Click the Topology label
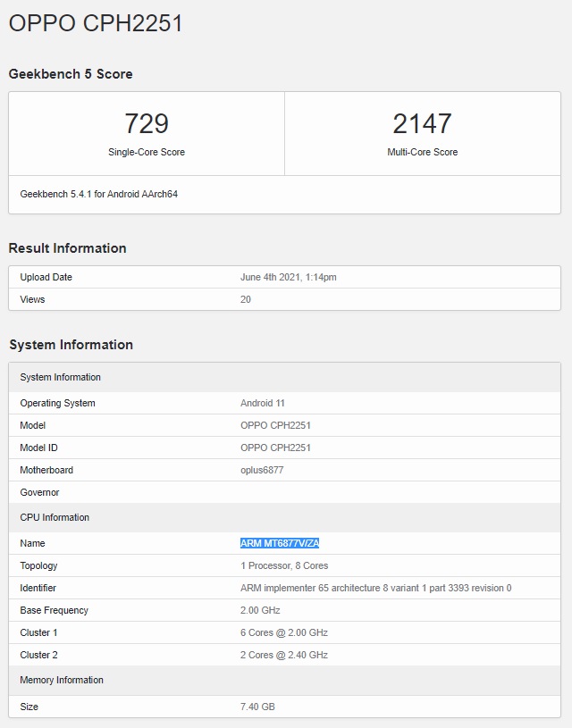The width and height of the screenshot is (572, 728). pyautogui.click(x=38, y=565)
